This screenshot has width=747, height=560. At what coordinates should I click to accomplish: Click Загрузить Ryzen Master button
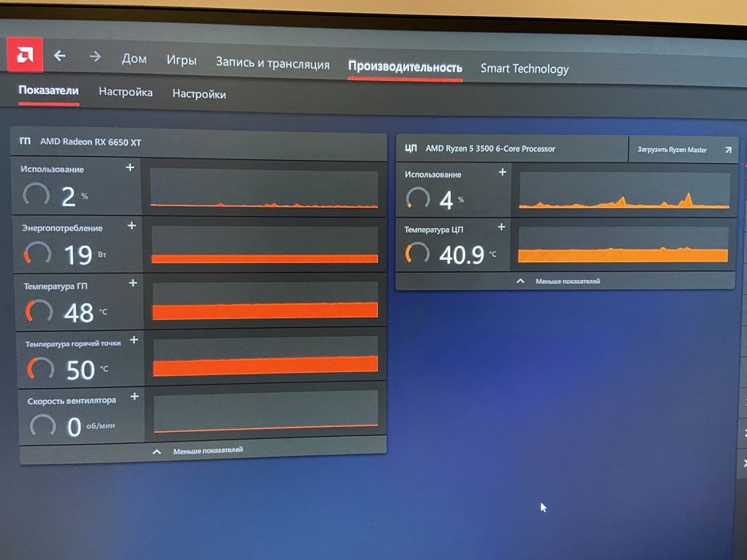(683, 150)
